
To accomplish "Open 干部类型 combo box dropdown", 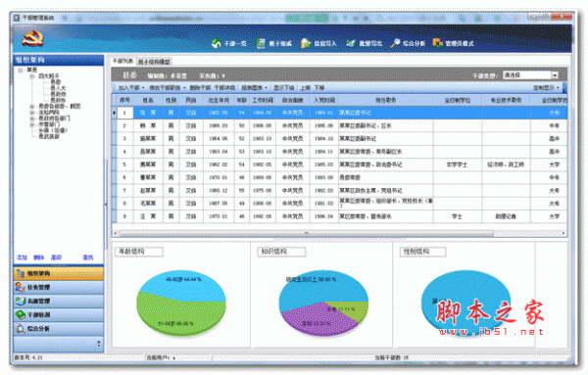I will click(x=555, y=75).
